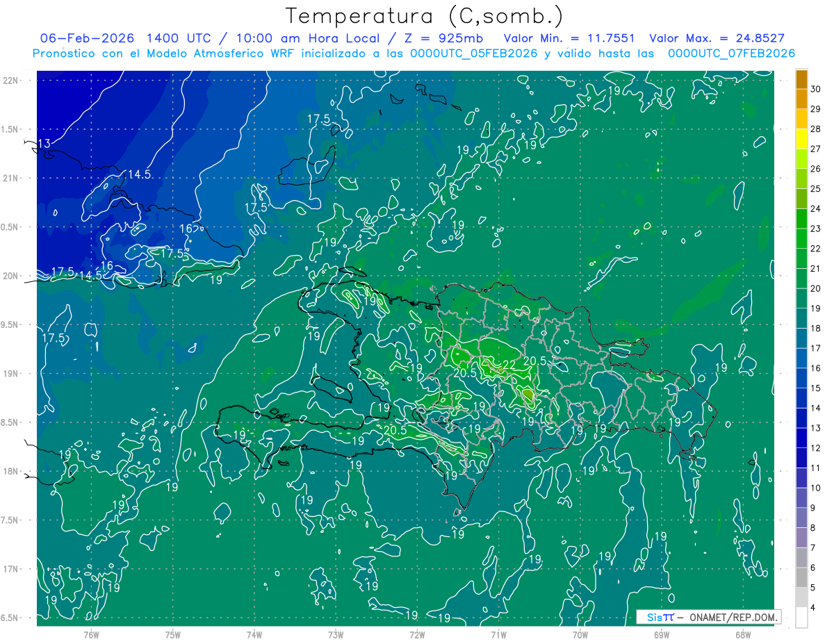Click the '8.5N' latitude axis label
This screenshot has width=834, height=644.
[10, 422]
